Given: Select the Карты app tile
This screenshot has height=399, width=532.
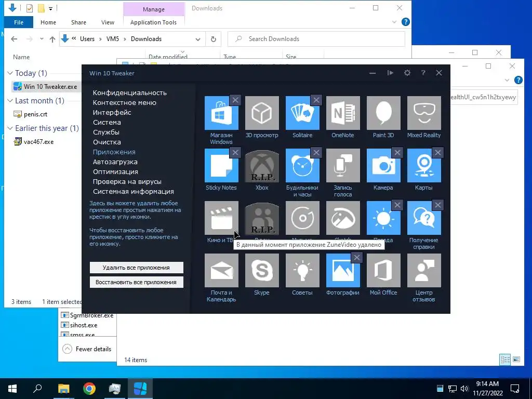Looking at the screenshot, I should point(424,166).
